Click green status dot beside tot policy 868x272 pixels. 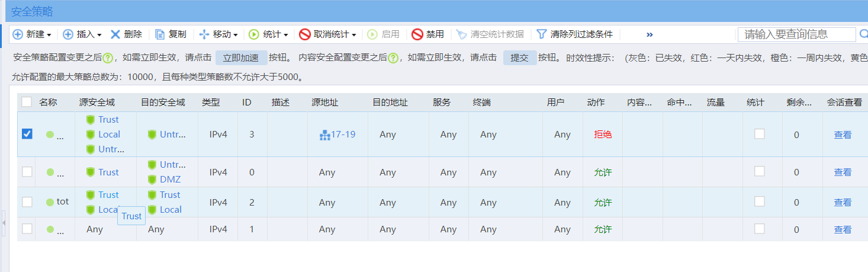click(x=50, y=202)
